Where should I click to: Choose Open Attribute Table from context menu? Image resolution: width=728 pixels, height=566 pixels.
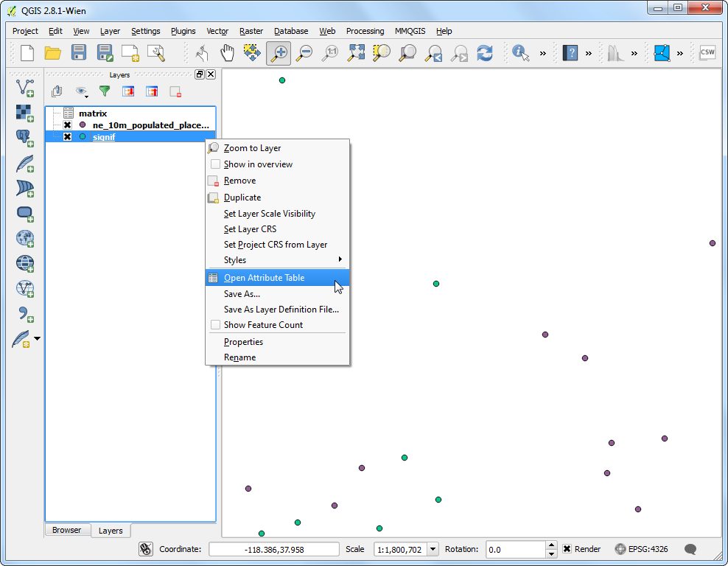point(277,278)
